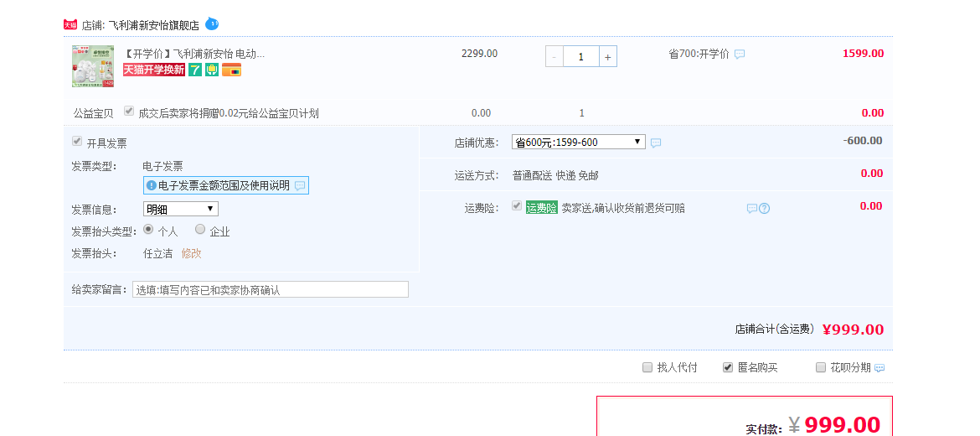Click the 给卖家留言 message input field
This screenshot has height=436, width=980.
pos(270,289)
